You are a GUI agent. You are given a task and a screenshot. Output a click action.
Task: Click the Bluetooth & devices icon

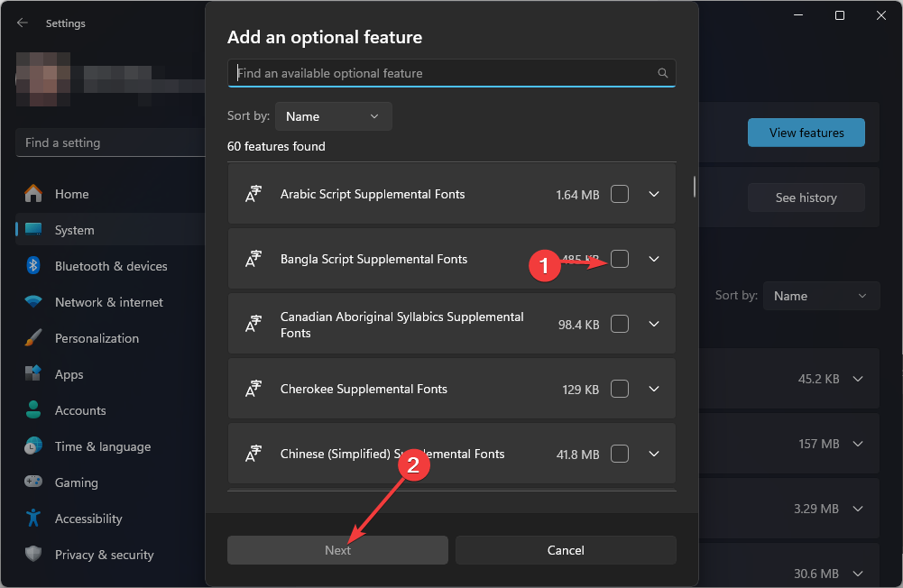33,266
